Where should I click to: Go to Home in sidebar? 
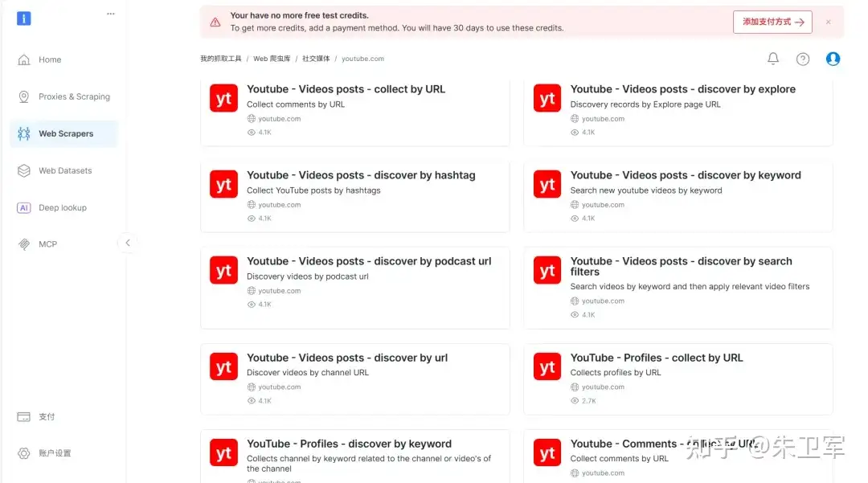point(64,59)
